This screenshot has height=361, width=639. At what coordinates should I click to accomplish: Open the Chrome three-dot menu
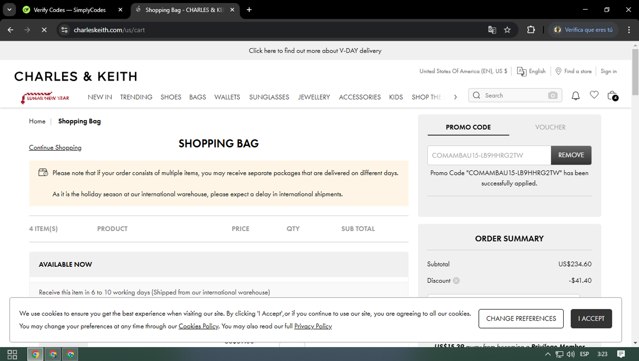(629, 30)
